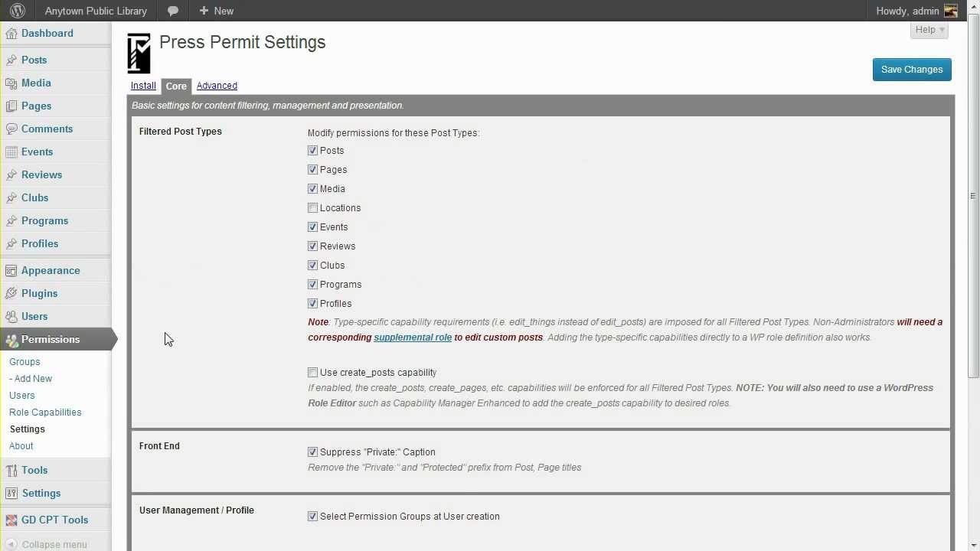The width and height of the screenshot is (980, 551).
Task: Click the Collapse menu arrow icon
Action: [11, 544]
